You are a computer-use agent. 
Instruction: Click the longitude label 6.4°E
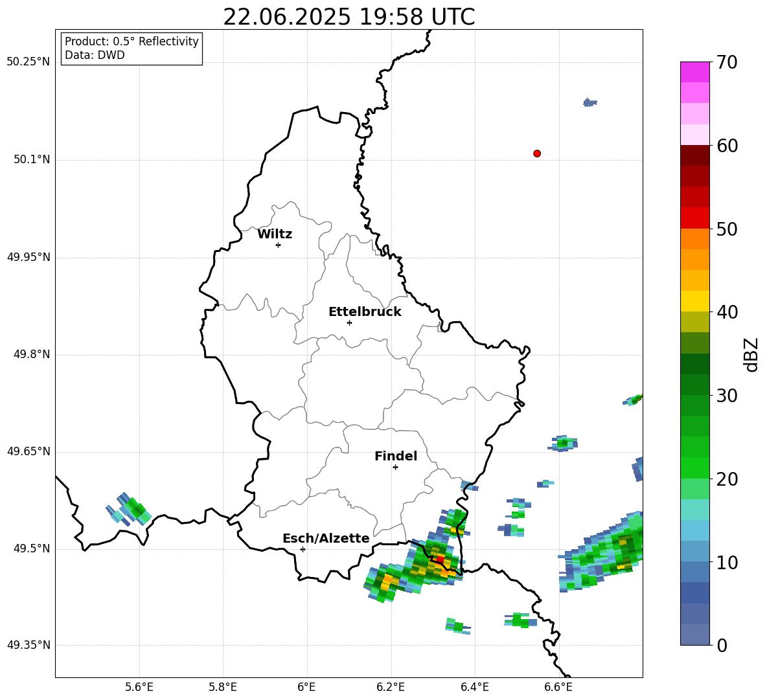tap(474, 687)
